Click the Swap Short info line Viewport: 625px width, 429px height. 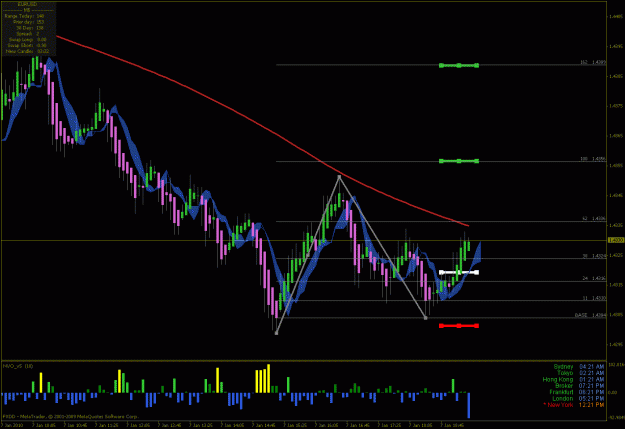(x=28, y=45)
